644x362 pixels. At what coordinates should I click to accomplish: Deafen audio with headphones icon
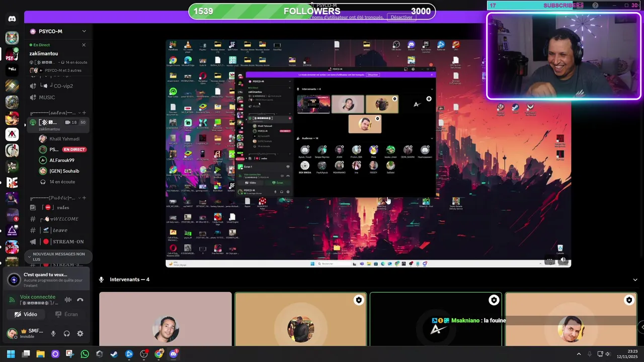[66, 333]
